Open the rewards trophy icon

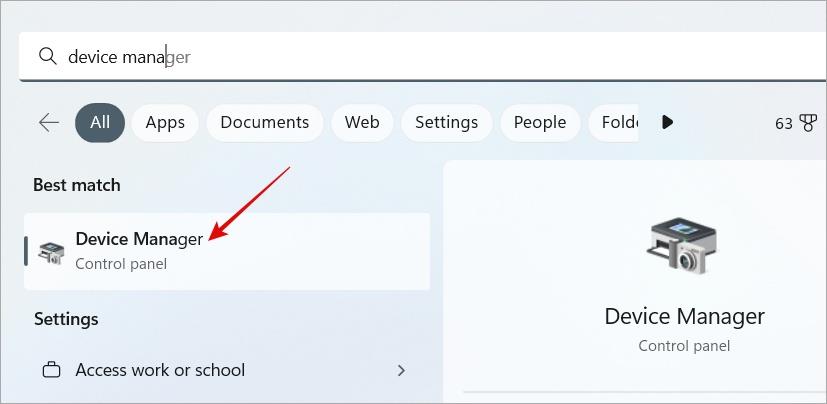tap(807, 123)
